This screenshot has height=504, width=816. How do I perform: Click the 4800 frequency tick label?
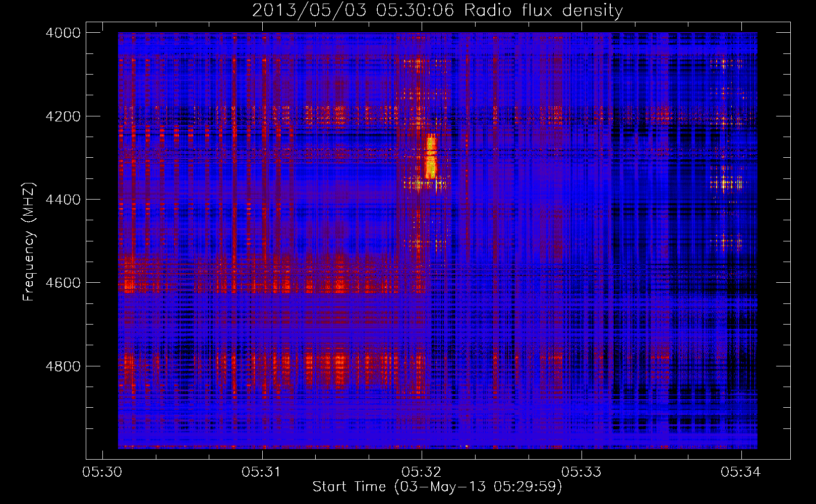pyautogui.click(x=63, y=366)
